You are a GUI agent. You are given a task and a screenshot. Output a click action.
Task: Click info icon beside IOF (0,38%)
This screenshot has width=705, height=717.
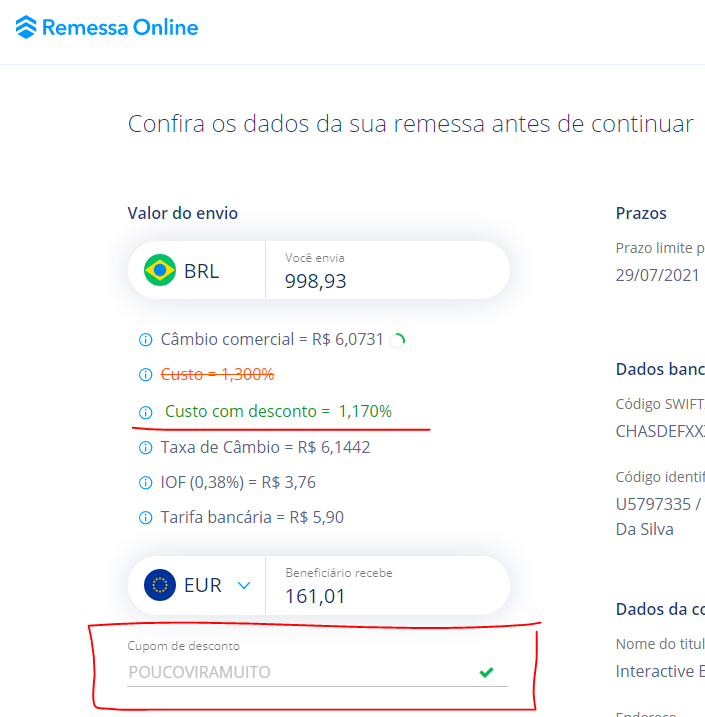click(145, 483)
